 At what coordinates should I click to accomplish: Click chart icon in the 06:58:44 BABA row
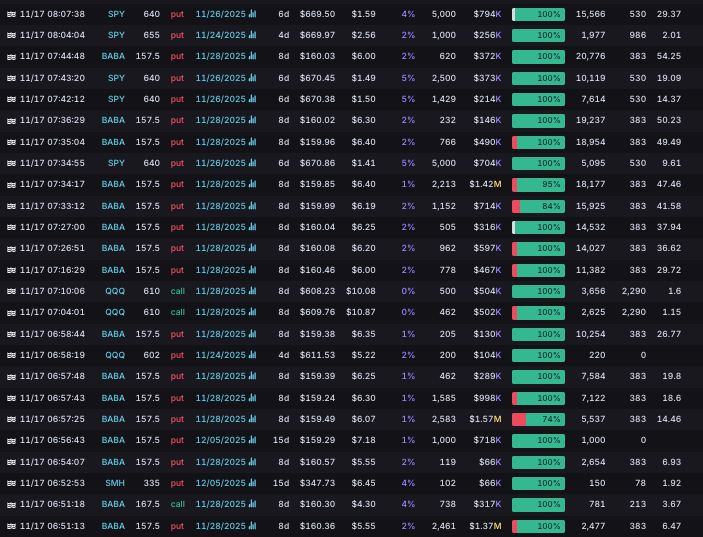[x=252, y=334]
